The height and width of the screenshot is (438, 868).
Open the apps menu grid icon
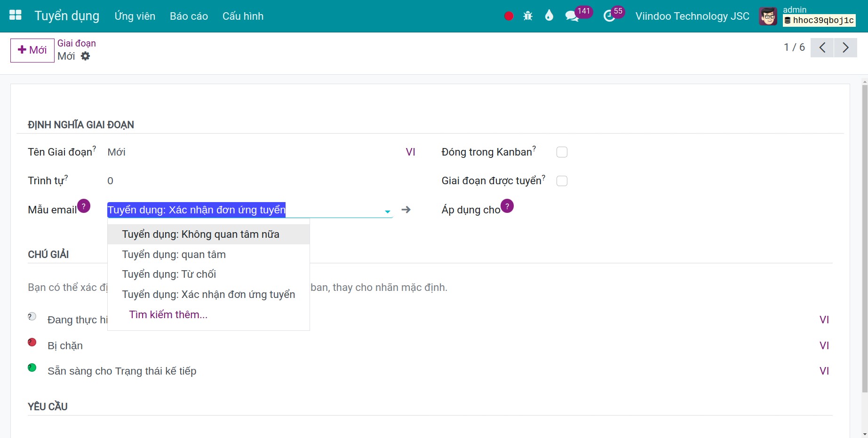pos(15,15)
